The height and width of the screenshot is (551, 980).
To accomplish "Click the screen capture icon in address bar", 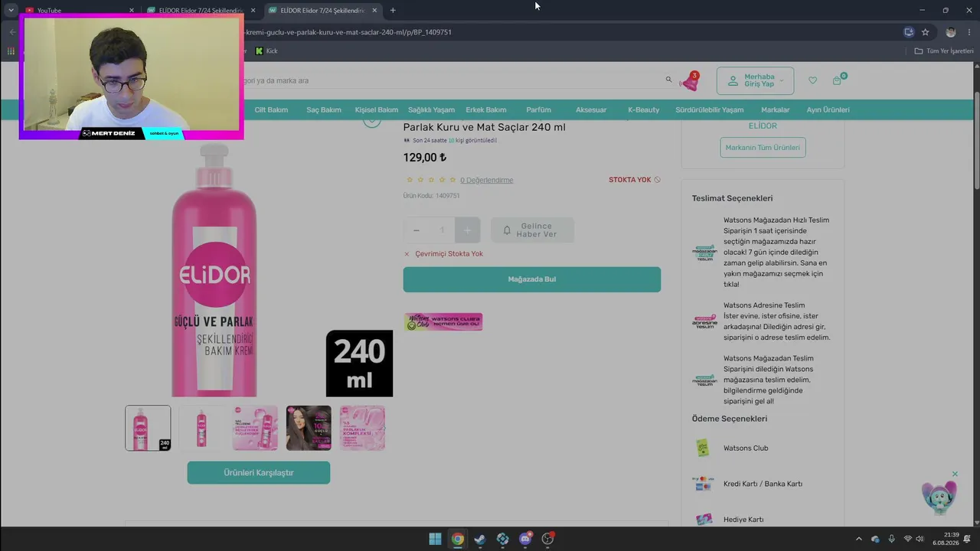I will click(x=909, y=32).
